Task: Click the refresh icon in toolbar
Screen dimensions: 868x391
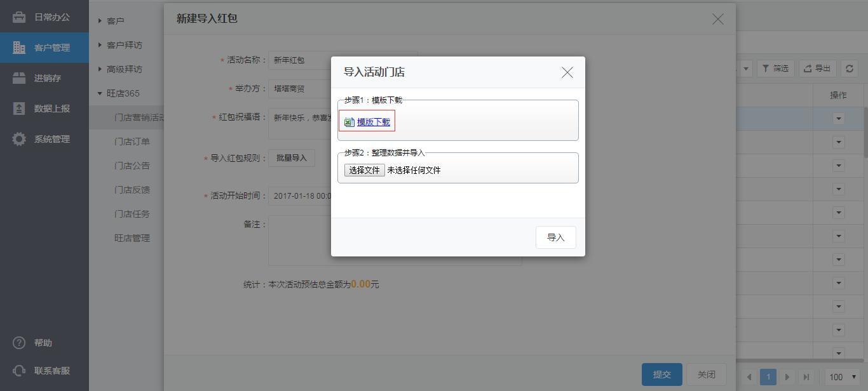Action: click(850, 69)
